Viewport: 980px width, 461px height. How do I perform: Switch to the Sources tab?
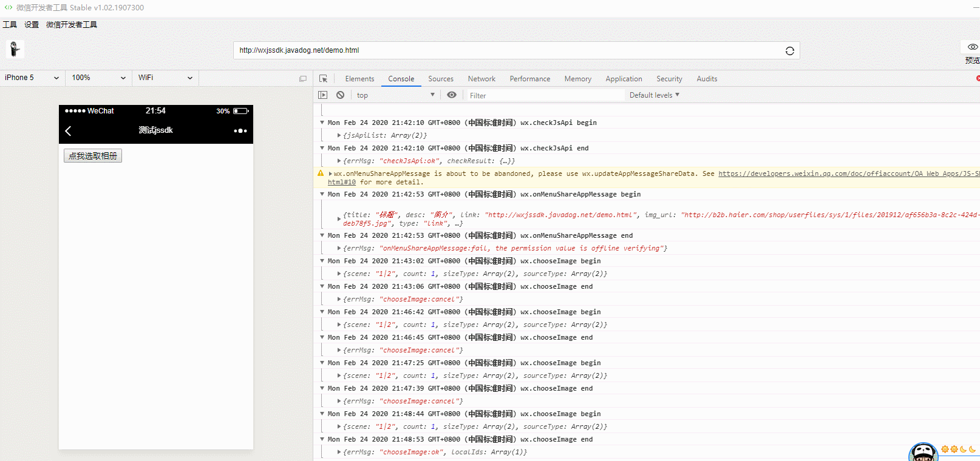[x=441, y=79]
